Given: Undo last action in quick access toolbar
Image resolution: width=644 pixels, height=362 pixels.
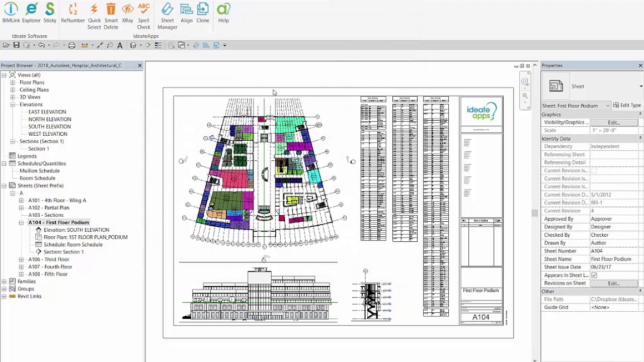Looking at the screenshot, I should pos(42,45).
